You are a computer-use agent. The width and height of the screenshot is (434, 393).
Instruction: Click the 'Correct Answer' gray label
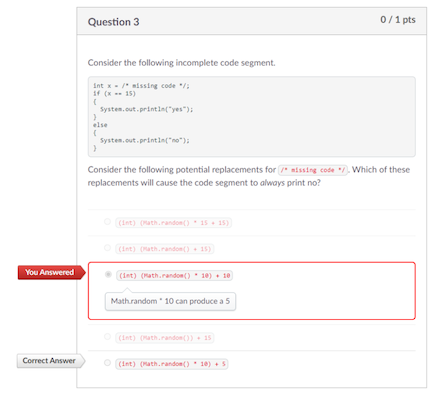pyautogui.click(x=51, y=361)
